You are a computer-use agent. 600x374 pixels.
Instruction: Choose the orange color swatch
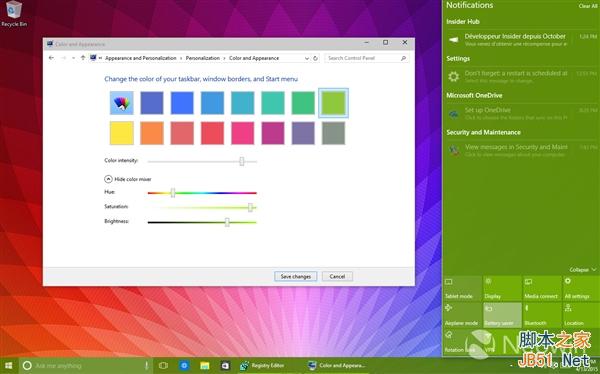coord(152,133)
